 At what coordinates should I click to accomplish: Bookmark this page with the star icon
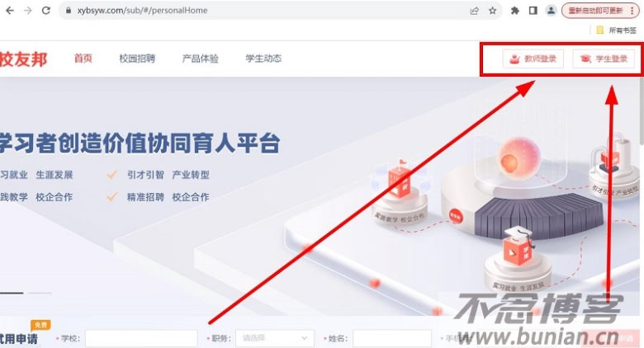pos(492,11)
